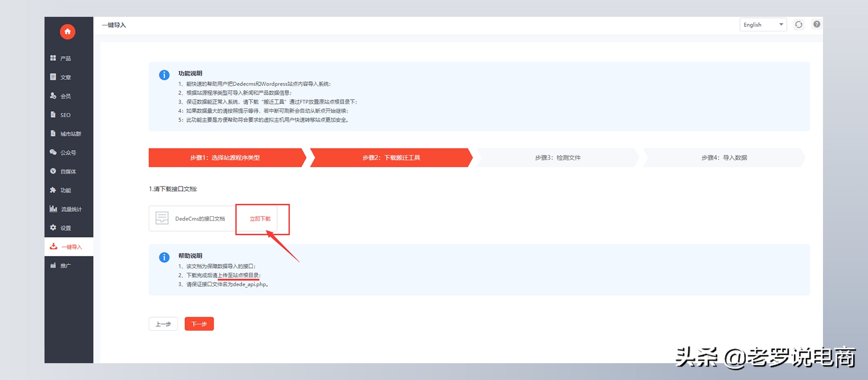This screenshot has width=868, height=380.
Task: Open the English language dropdown
Action: [763, 25]
